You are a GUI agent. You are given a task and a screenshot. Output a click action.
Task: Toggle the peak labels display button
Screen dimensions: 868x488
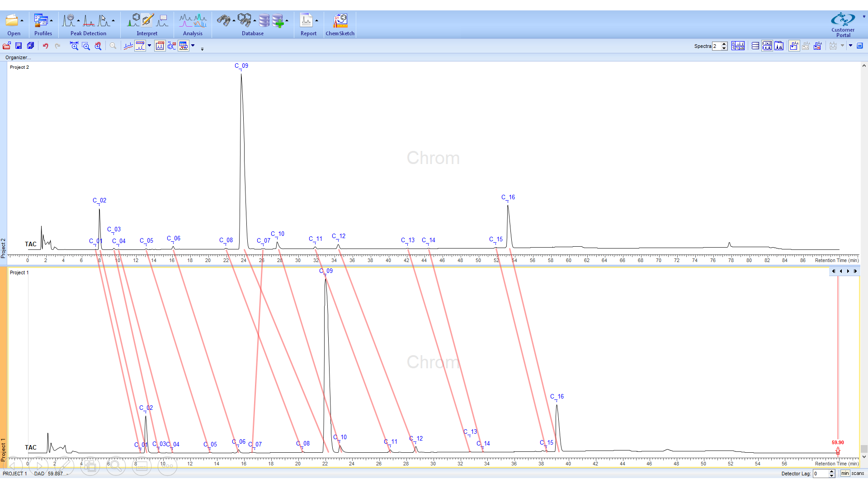[x=140, y=46]
